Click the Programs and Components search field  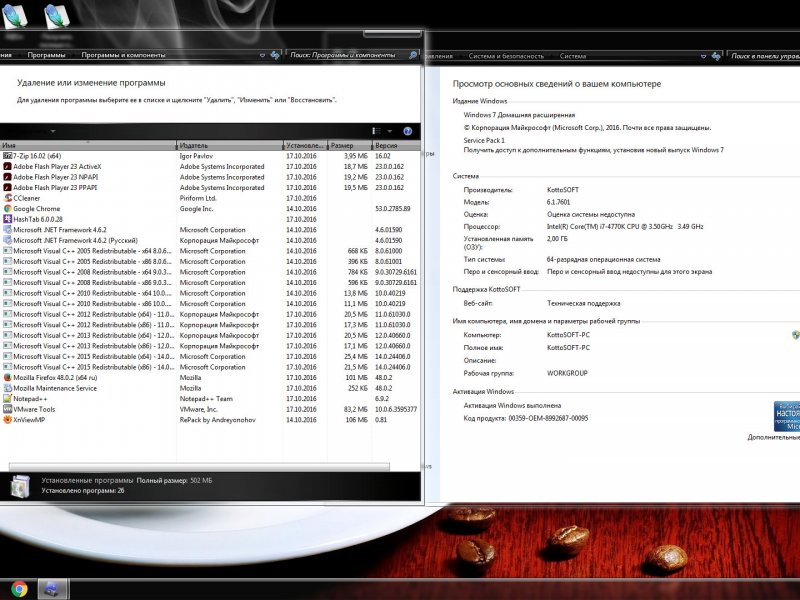348,55
